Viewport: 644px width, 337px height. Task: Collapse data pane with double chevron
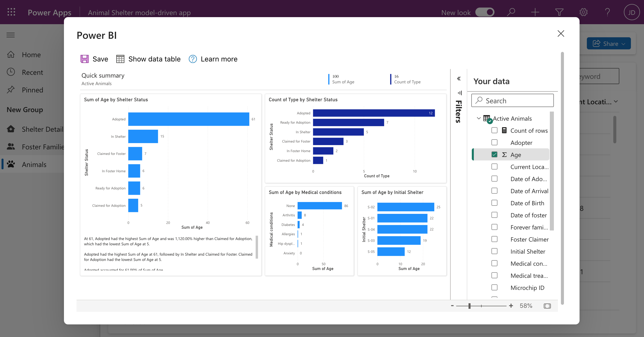[459, 79]
